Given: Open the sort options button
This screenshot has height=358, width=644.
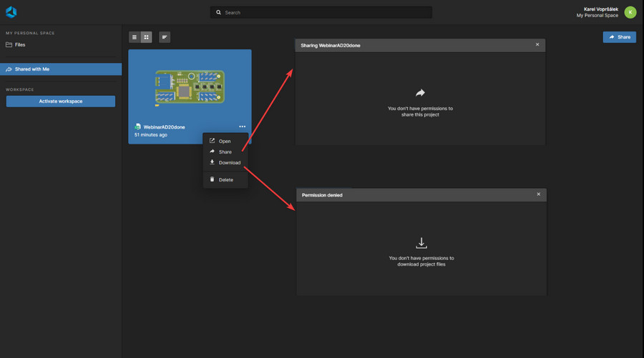Looking at the screenshot, I should click(165, 37).
